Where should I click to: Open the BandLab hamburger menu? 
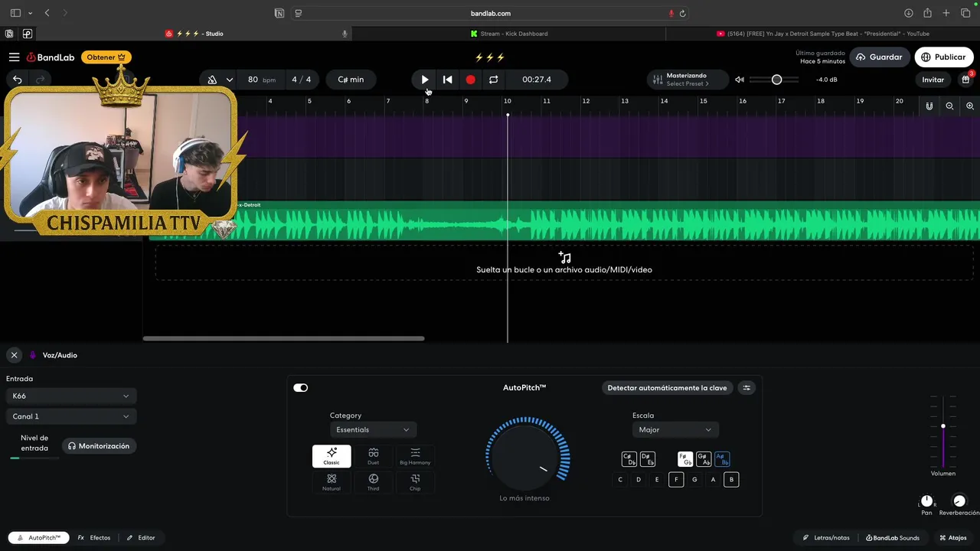pos(14,57)
